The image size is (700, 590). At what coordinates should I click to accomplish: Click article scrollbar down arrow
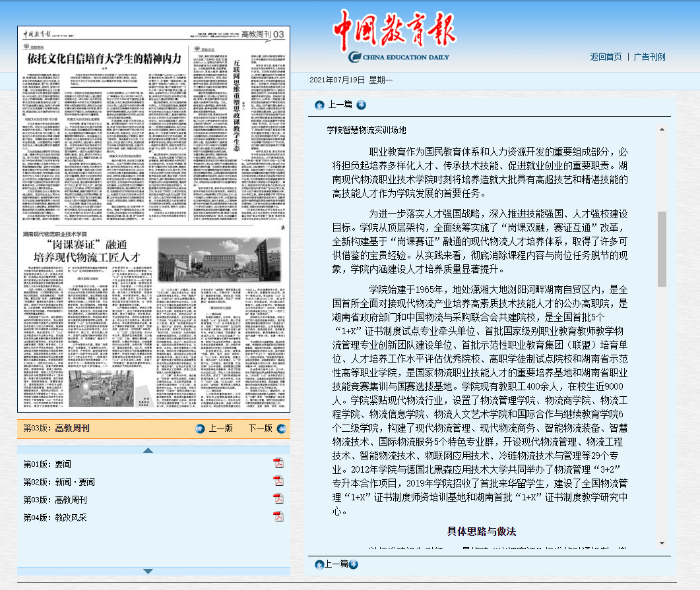coord(662,543)
